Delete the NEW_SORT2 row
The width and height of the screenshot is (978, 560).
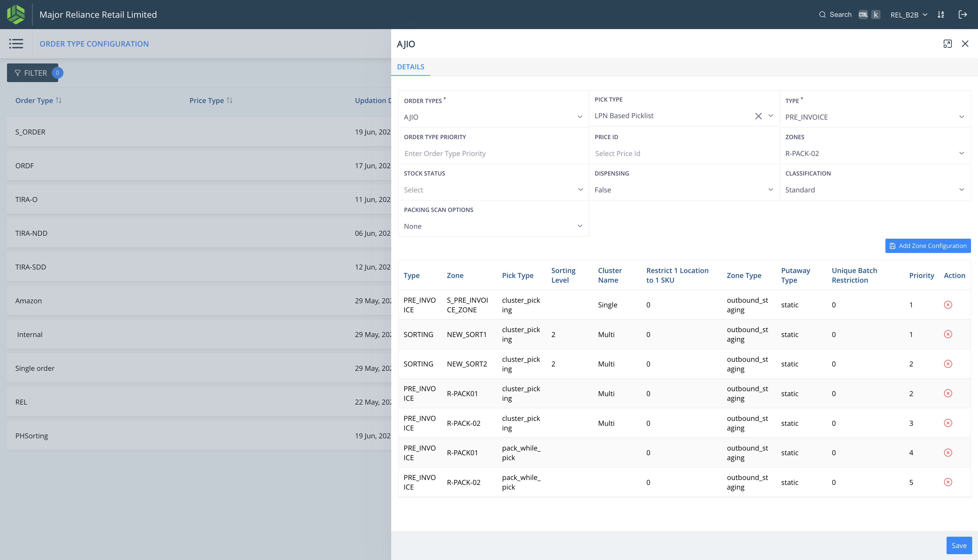(x=948, y=364)
